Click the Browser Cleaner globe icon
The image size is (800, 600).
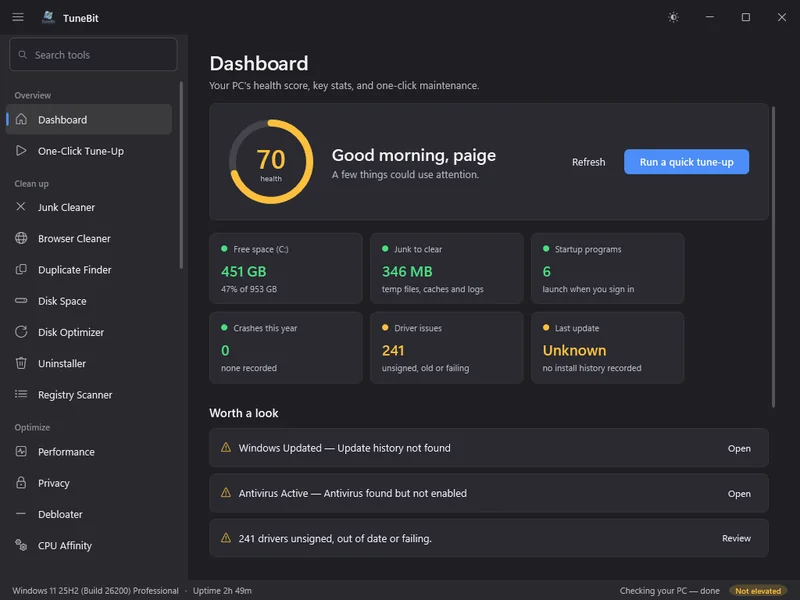click(x=21, y=238)
